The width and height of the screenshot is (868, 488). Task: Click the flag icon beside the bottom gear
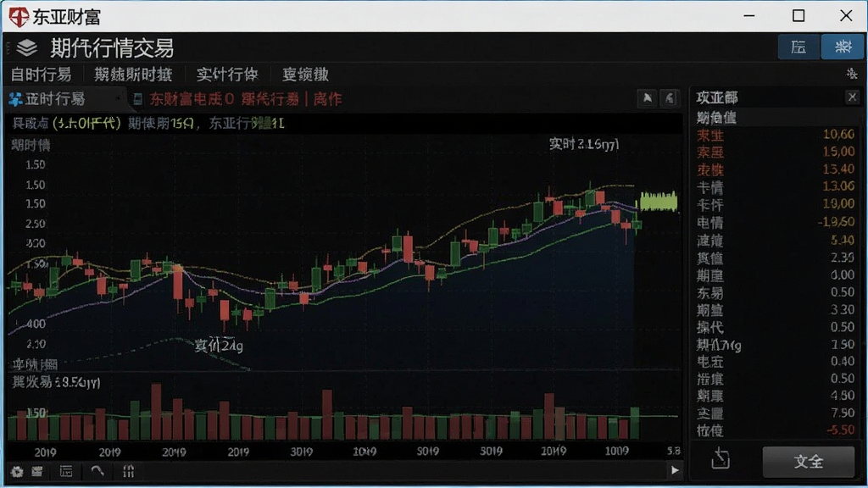[x=37, y=471]
